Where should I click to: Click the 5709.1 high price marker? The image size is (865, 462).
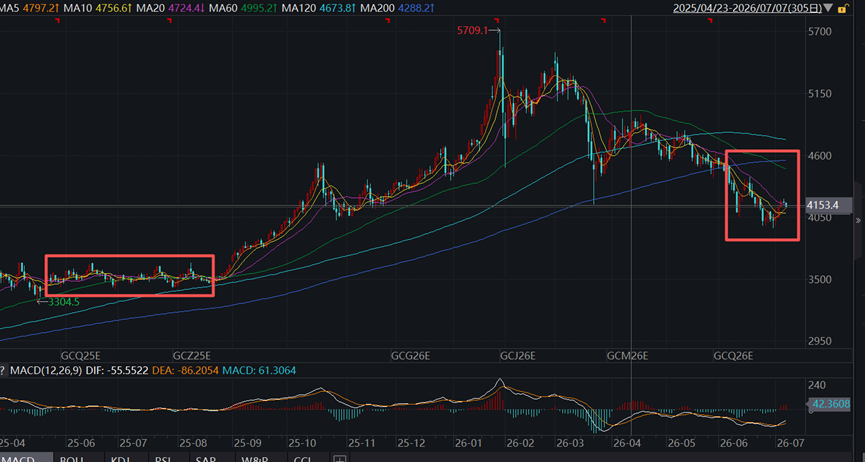[x=472, y=30]
